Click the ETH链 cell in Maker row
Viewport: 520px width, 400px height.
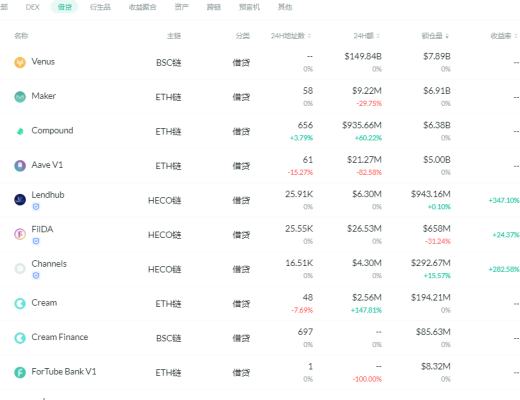pyautogui.click(x=168, y=97)
